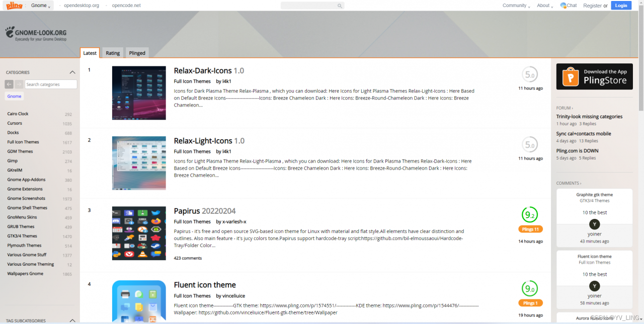Screen dimensions: 644x324
Task: Open Pling.com is DOWN forum post
Action: [577, 150]
